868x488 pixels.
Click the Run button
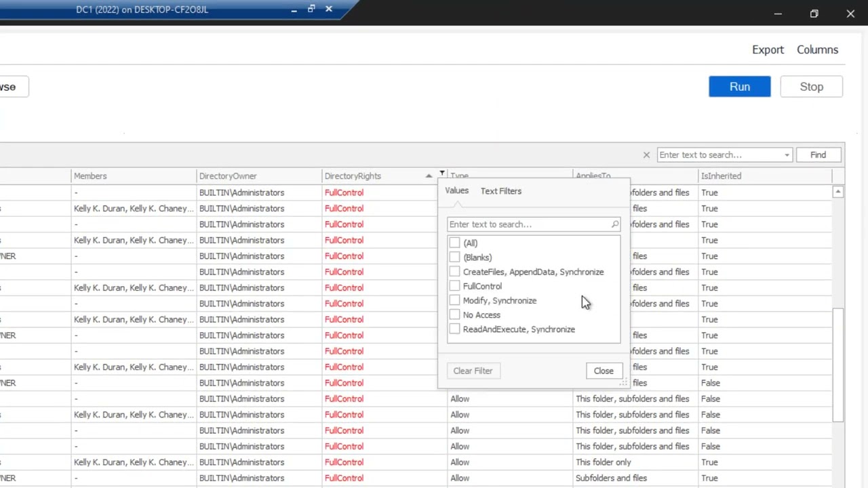(x=740, y=87)
